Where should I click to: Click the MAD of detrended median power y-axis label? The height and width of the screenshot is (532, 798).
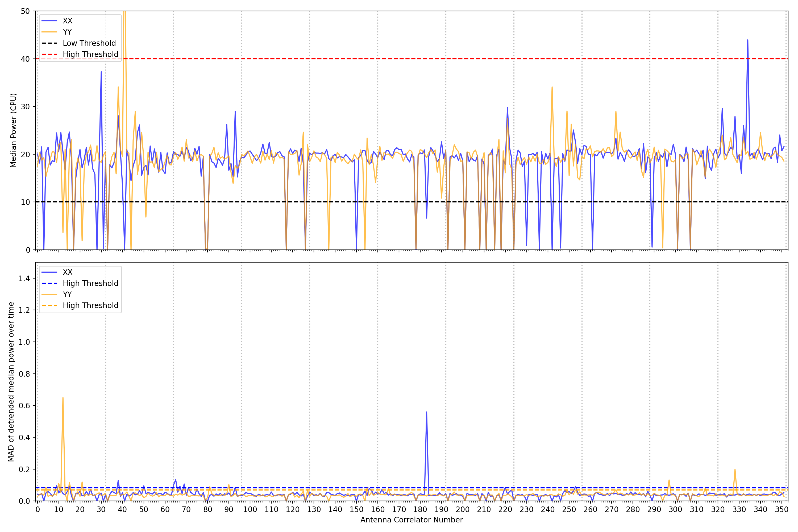(11, 382)
